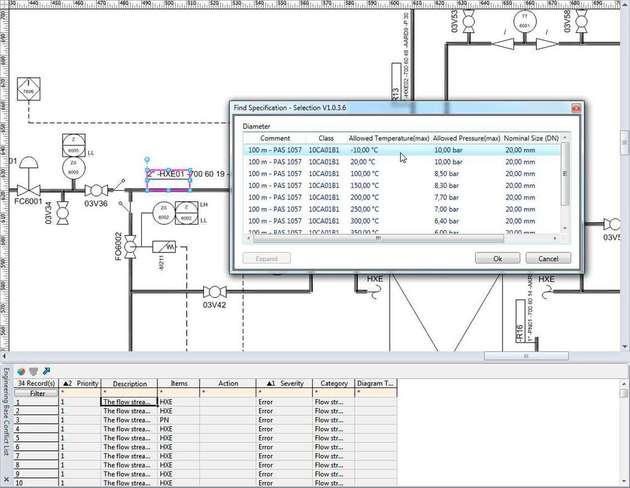Click the horizontal scrollbar thumb in specification list
The image size is (630, 488).
pos(378,238)
